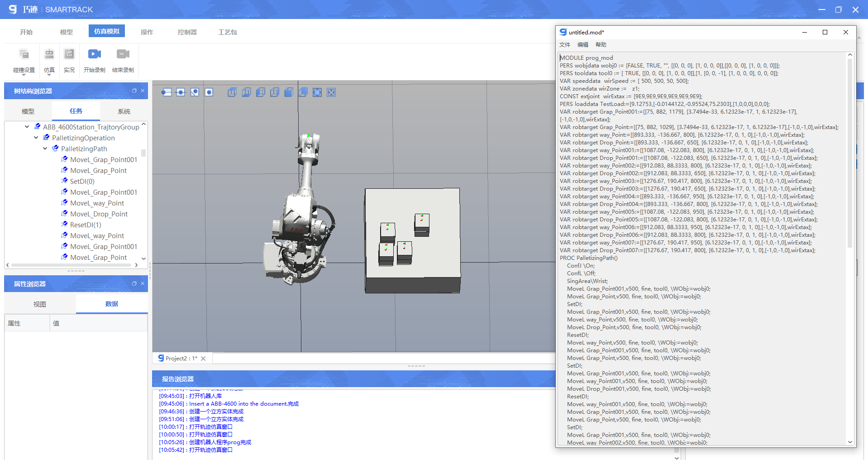The image size is (868, 460).
Task: Open the 操作 ribbon tab
Action: [147, 32]
